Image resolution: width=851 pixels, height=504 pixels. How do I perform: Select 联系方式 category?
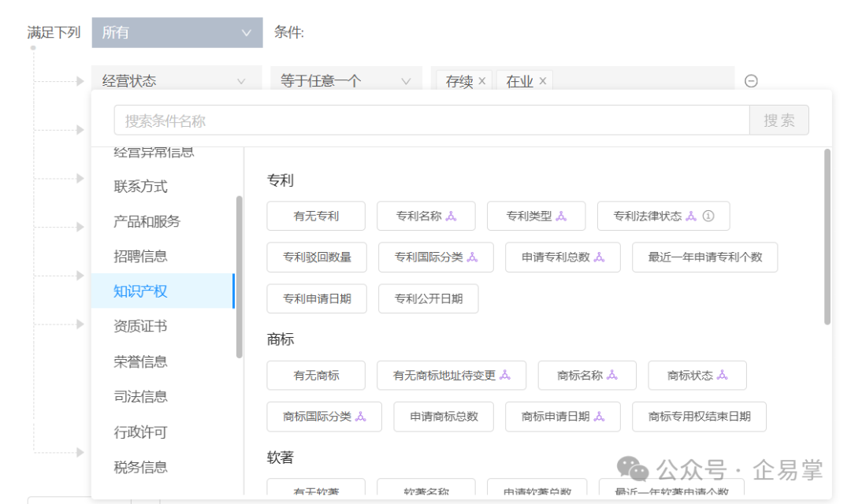click(163, 187)
